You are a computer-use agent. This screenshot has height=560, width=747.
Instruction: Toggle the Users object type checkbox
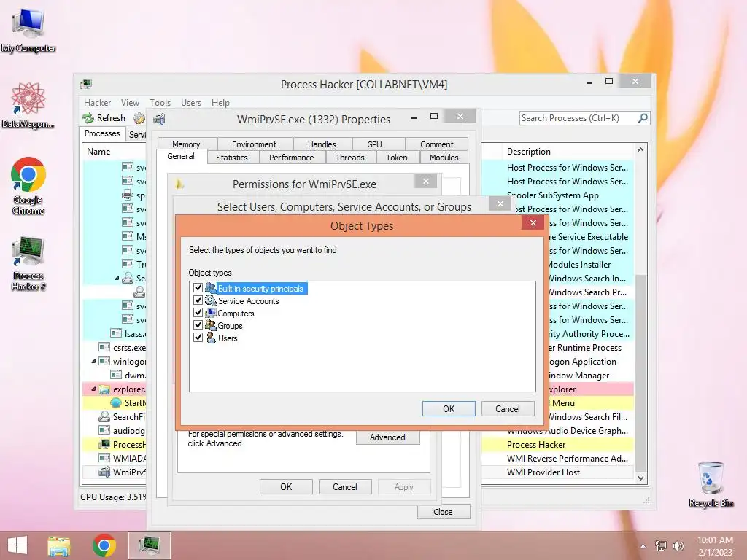click(x=198, y=338)
